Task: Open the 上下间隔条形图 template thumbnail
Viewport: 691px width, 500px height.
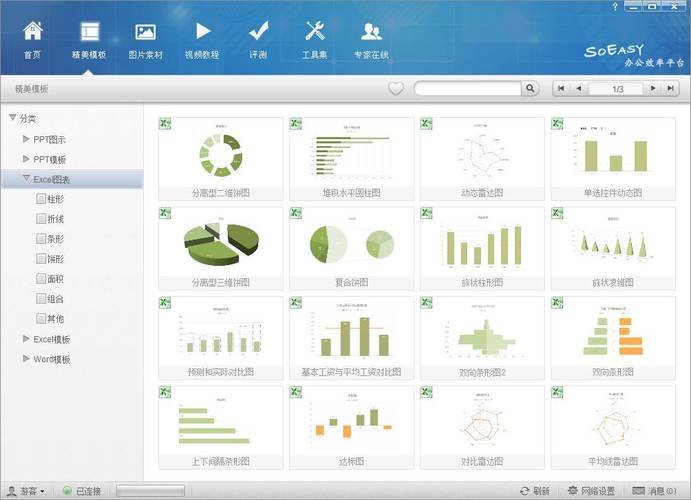Action: coord(220,427)
